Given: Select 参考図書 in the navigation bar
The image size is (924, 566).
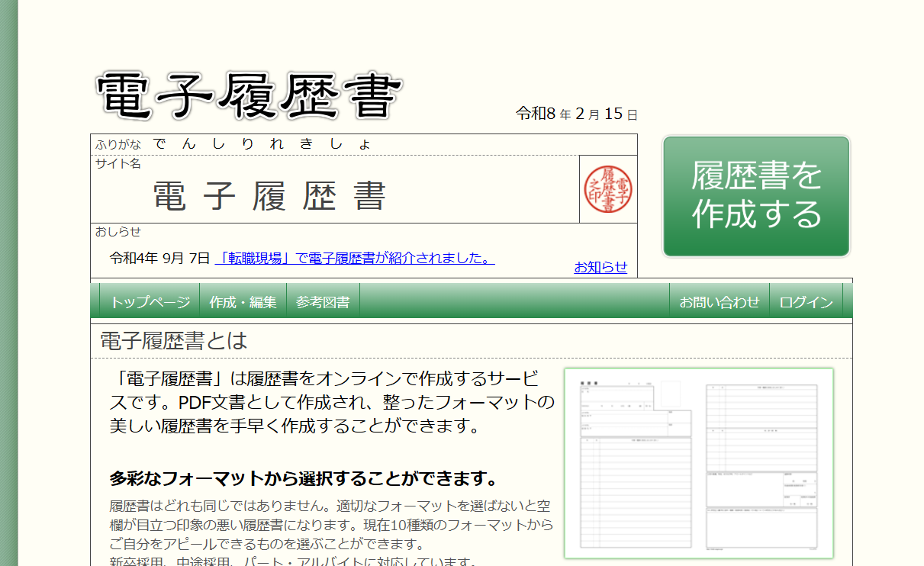Looking at the screenshot, I should coord(323,302).
